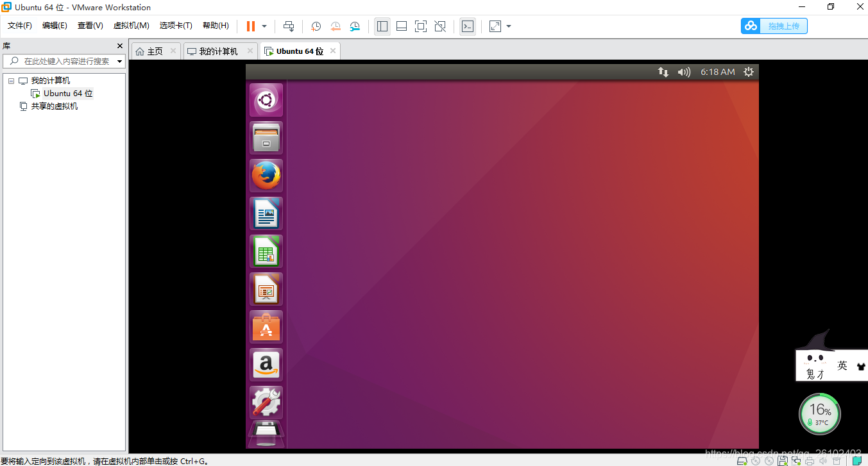Focus the library search field
The width and height of the screenshot is (868, 466).
coord(64,62)
